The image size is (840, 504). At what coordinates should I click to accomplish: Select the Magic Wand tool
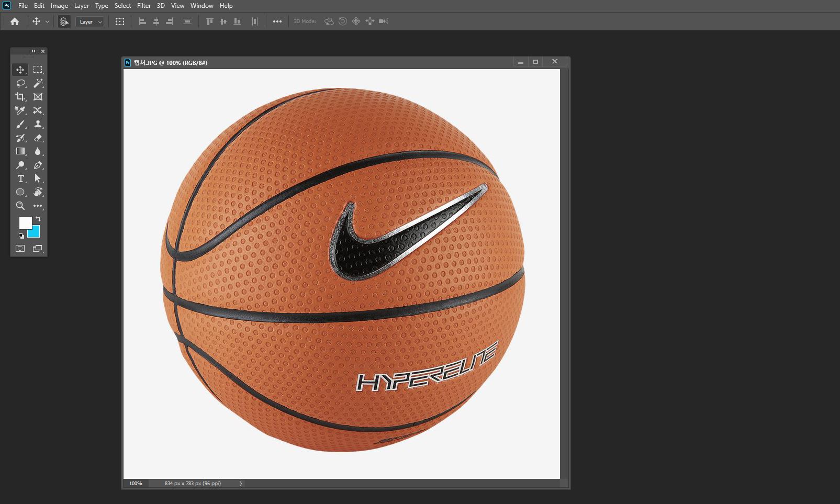(x=38, y=83)
